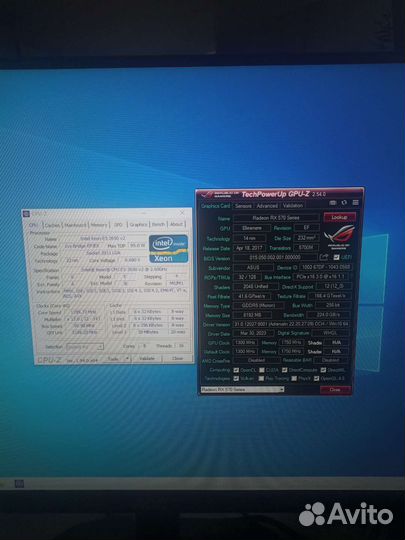Click the Core Speed value in CPU-Z
This screenshot has height=540, width=405.
point(84,312)
